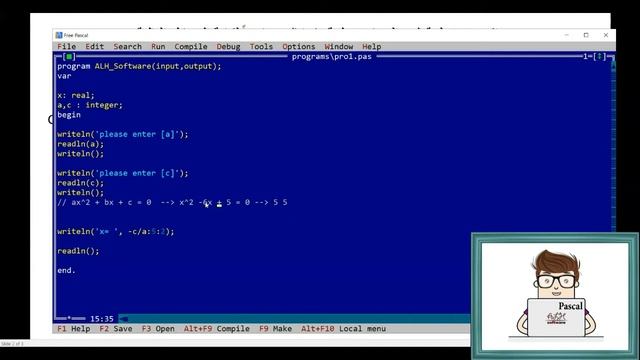Click the editor vertical scrollbar
640x360 pixels.
613,147
